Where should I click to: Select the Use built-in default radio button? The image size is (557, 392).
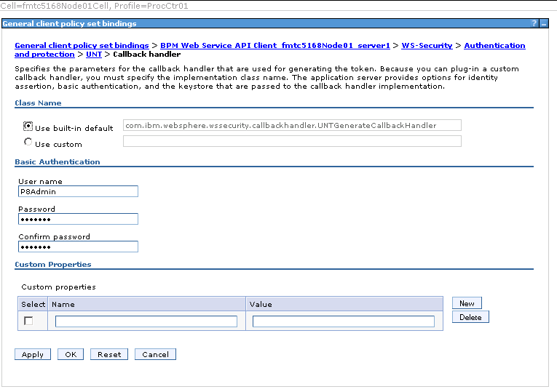point(28,126)
